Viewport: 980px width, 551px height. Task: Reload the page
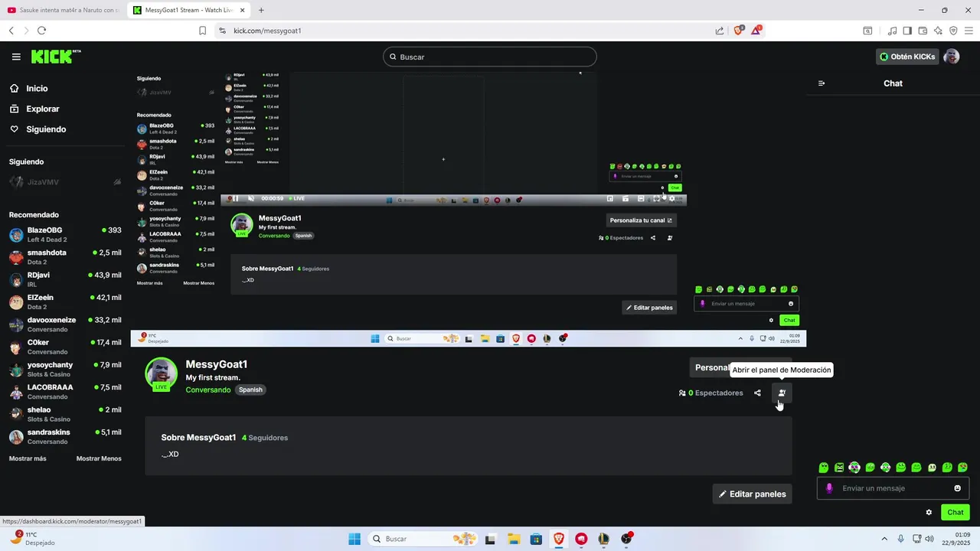41,31
